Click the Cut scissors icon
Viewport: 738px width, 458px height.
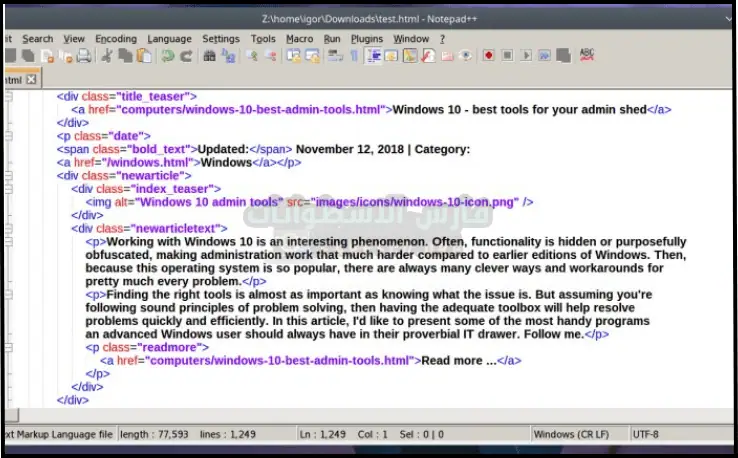pyautogui.click(x=106, y=56)
